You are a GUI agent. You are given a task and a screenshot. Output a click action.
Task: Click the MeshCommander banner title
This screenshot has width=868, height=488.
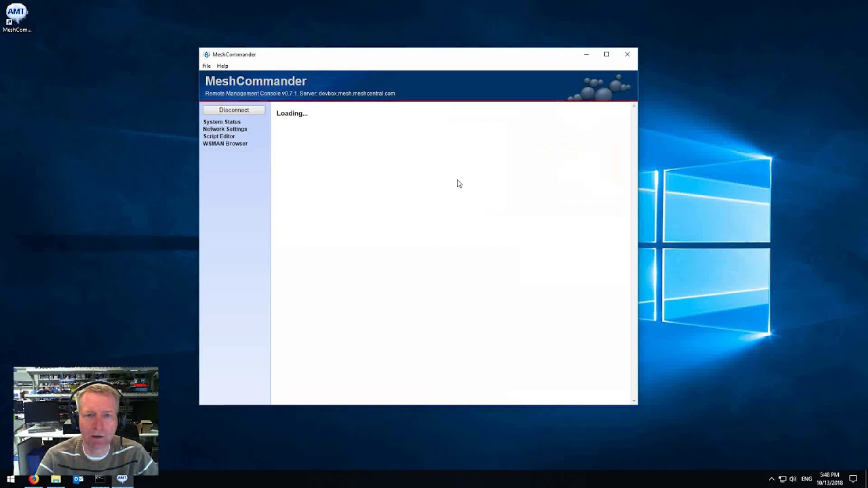click(256, 81)
